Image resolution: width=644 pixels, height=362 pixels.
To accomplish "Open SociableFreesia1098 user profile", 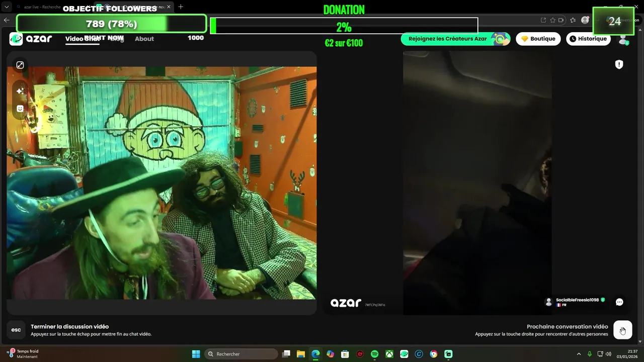I will pos(575,302).
